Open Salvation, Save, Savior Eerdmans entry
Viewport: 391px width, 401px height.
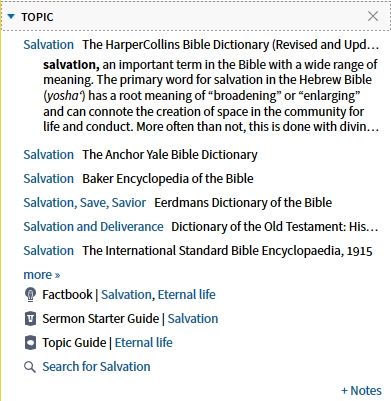pyautogui.click(x=85, y=203)
